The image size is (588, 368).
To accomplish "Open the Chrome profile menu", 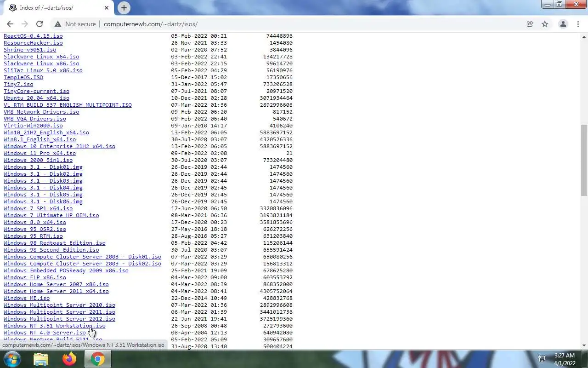I will [563, 24].
